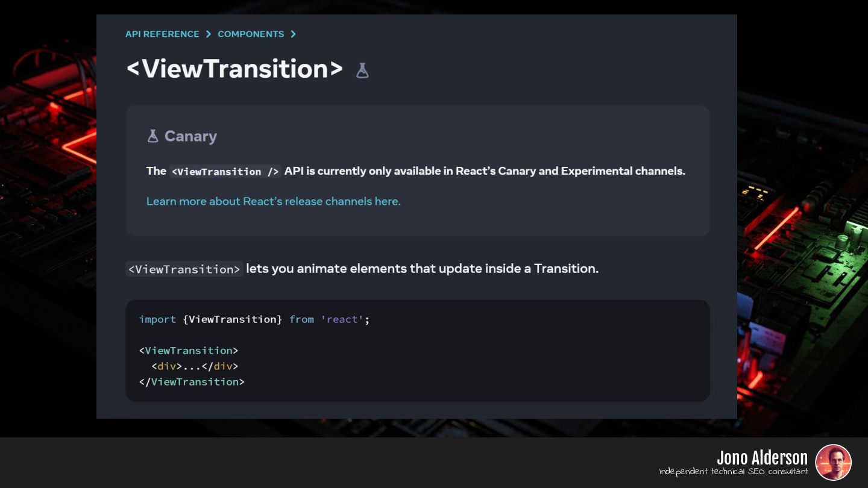This screenshot has height=488, width=868.
Task: Click the chevron after API REFERENCE
Action: pyautogui.click(x=209, y=34)
